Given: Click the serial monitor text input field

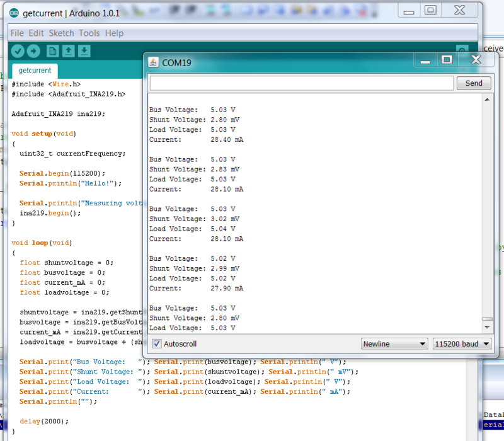Looking at the screenshot, I should pyautogui.click(x=302, y=83).
